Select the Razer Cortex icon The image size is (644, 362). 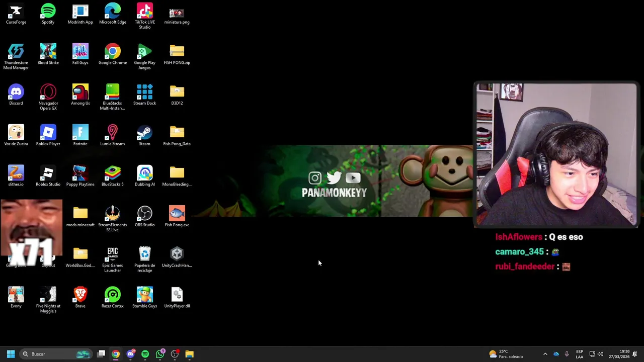pyautogui.click(x=113, y=298)
